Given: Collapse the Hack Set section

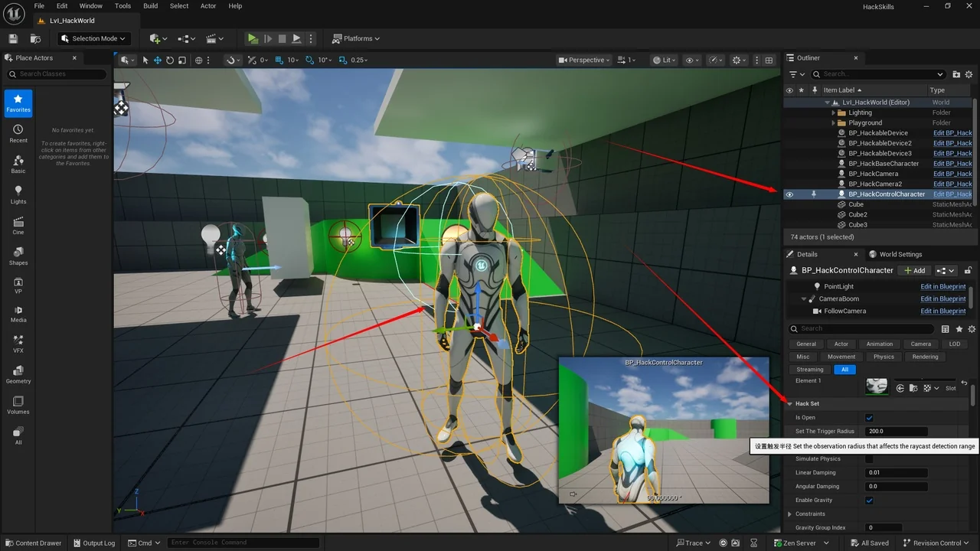Looking at the screenshot, I should tap(790, 403).
